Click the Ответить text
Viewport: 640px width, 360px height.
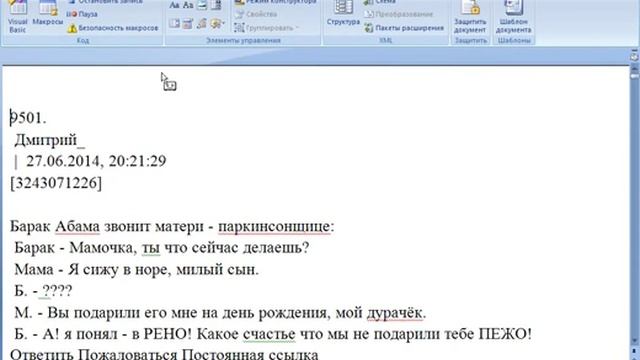tap(42, 354)
